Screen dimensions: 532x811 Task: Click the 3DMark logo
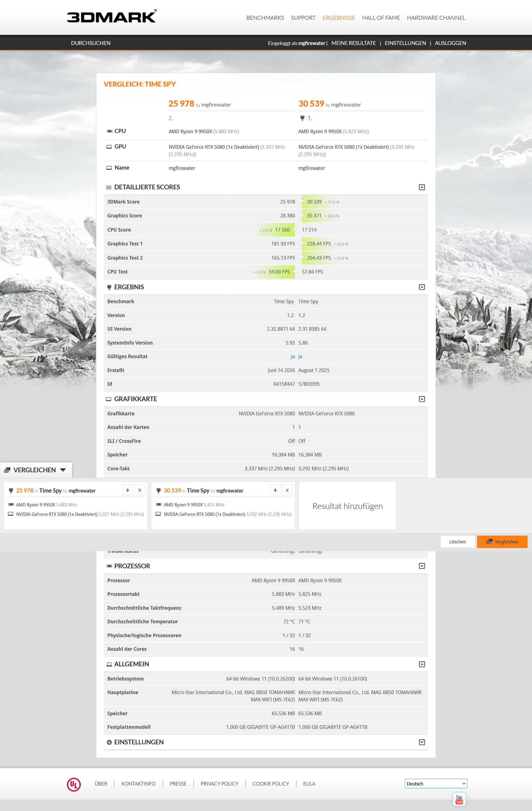(x=112, y=16)
